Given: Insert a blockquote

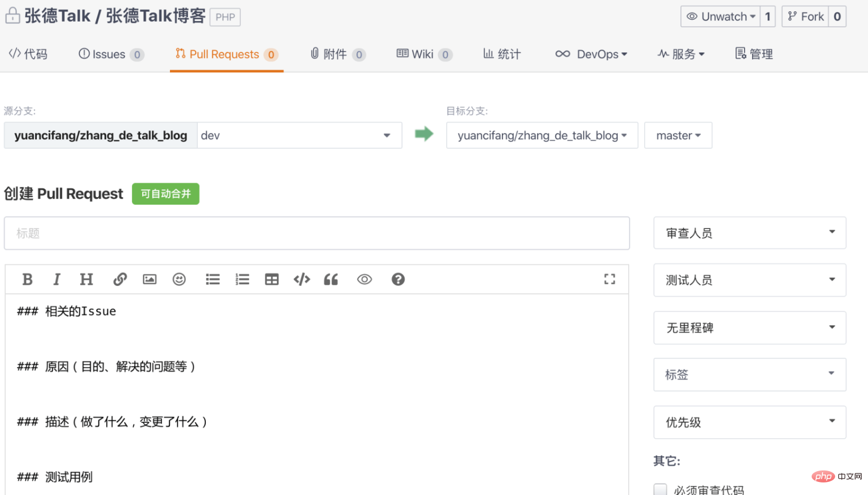Looking at the screenshot, I should pos(331,279).
